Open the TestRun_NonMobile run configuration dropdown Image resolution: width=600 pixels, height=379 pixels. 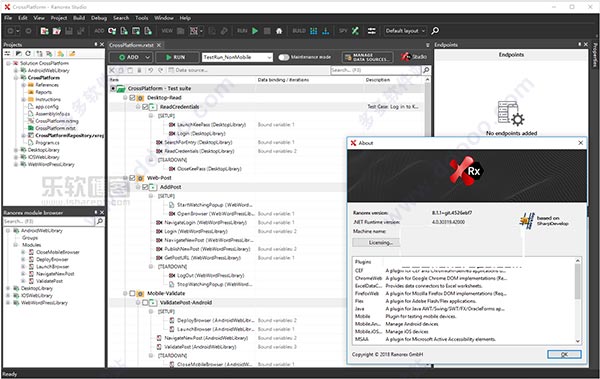pyautogui.click(x=237, y=57)
